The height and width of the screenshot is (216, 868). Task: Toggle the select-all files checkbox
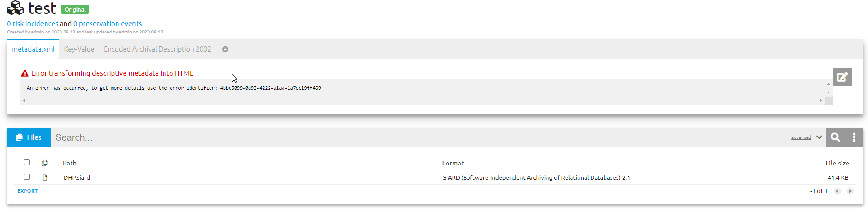tap(27, 163)
